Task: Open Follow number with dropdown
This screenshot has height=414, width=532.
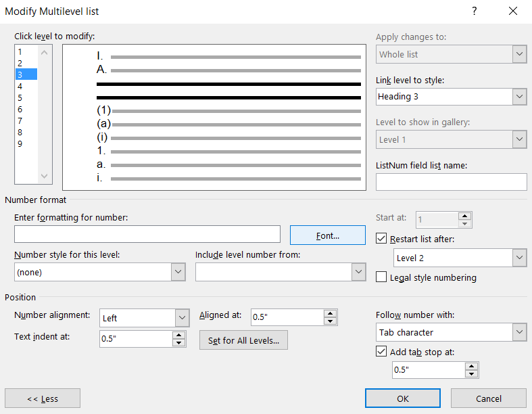Action: [x=519, y=332]
